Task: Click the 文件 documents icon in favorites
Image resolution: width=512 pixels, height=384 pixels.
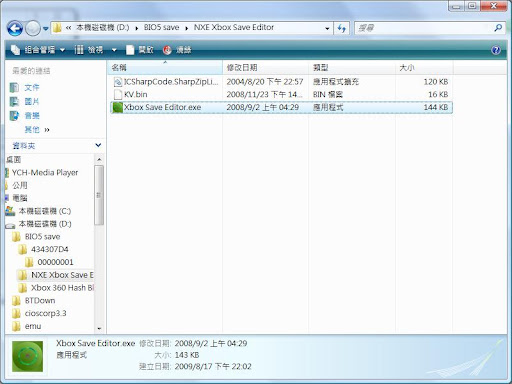Action: click(14, 88)
